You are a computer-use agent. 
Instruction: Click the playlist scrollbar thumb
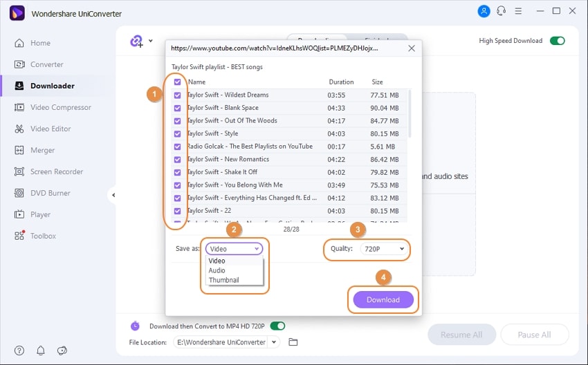[410, 113]
